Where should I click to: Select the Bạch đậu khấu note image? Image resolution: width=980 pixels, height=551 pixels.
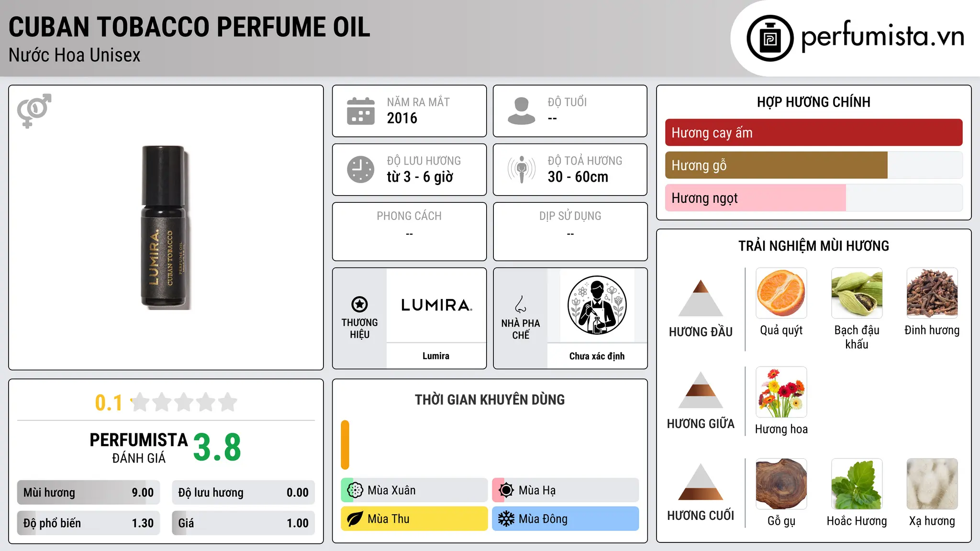pyautogui.click(x=857, y=293)
